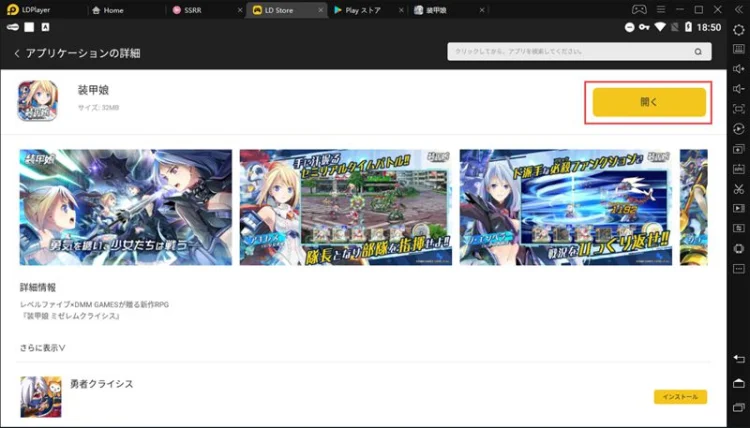Install 勇者クライシス with the インストール button
The width and height of the screenshot is (750, 428).
[x=680, y=396]
